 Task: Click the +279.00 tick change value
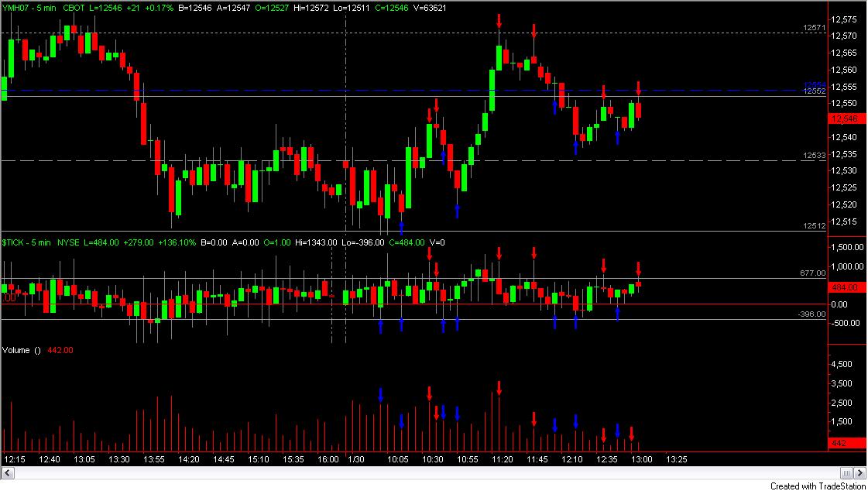coord(139,242)
